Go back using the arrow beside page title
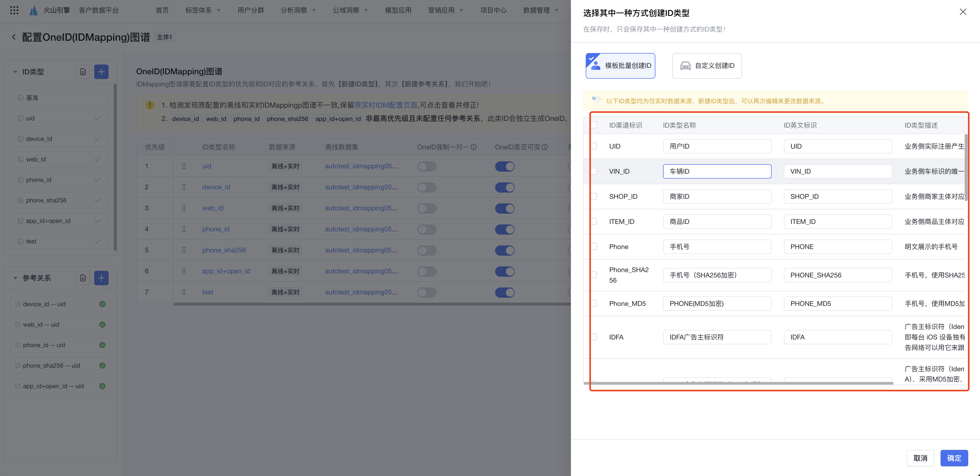The height and width of the screenshot is (476, 980). click(x=14, y=37)
